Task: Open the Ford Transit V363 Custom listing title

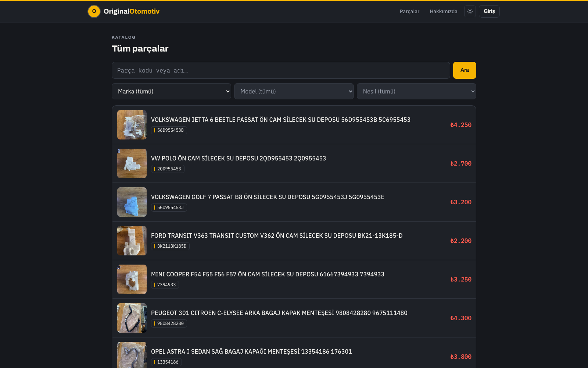Action: click(277, 236)
